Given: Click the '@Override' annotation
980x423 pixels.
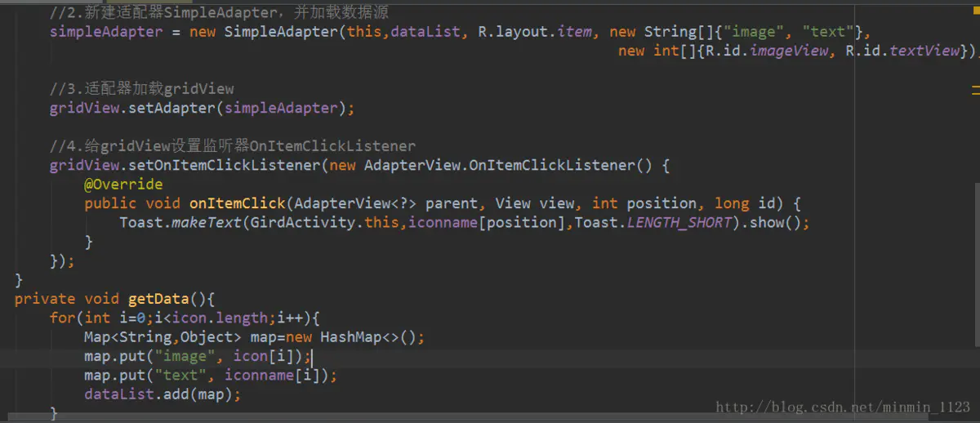Looking at the screenshot, I should tap(123, 185).
